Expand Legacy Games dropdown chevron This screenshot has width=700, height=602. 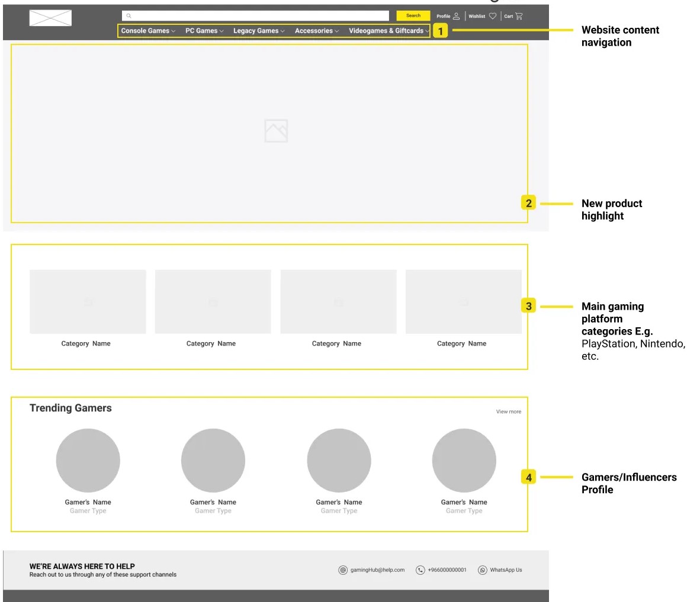282,31
